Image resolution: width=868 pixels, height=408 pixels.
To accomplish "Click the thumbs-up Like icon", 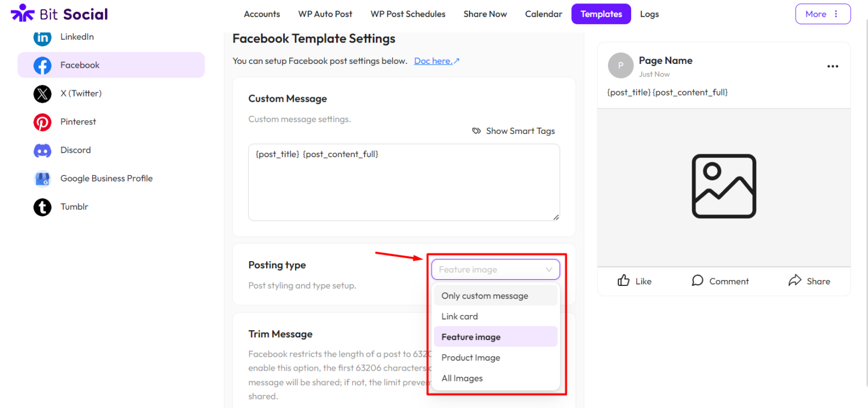I will click(623, 280).
